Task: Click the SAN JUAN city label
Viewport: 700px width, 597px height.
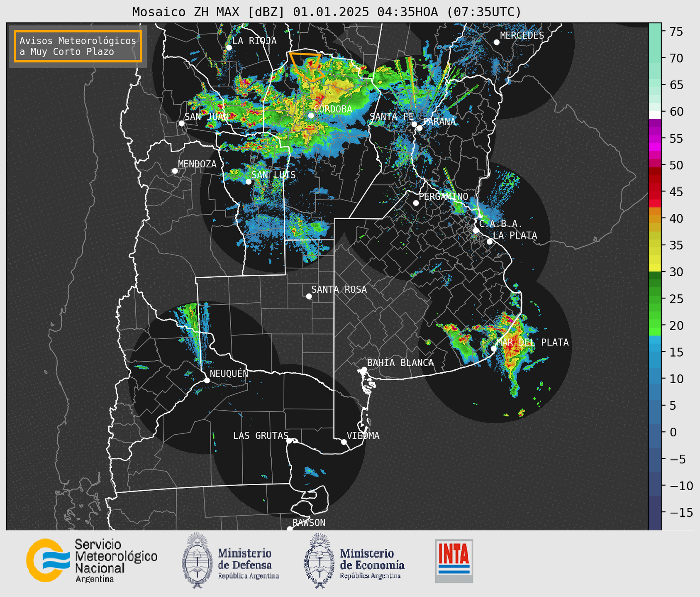Action: pyautogui.click(x=207, y=117)
